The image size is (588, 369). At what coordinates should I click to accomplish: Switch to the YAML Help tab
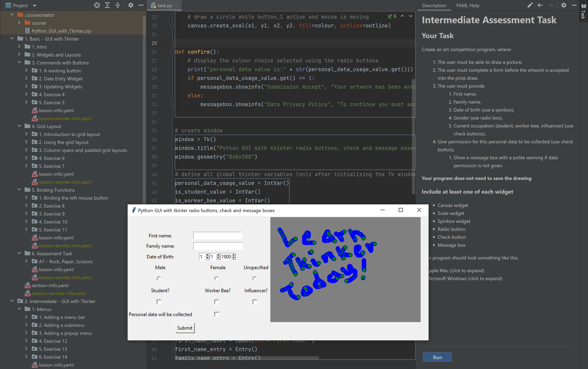coord(467,5)
